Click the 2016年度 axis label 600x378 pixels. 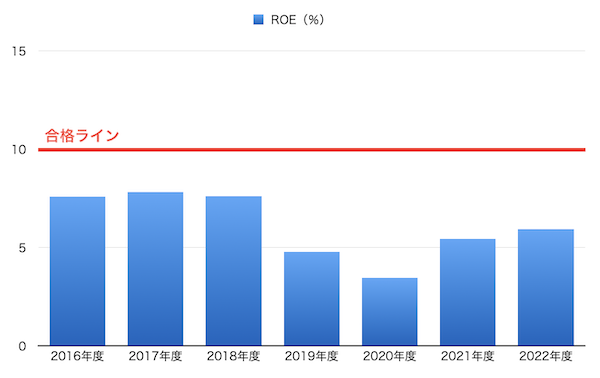pos(77,357)
